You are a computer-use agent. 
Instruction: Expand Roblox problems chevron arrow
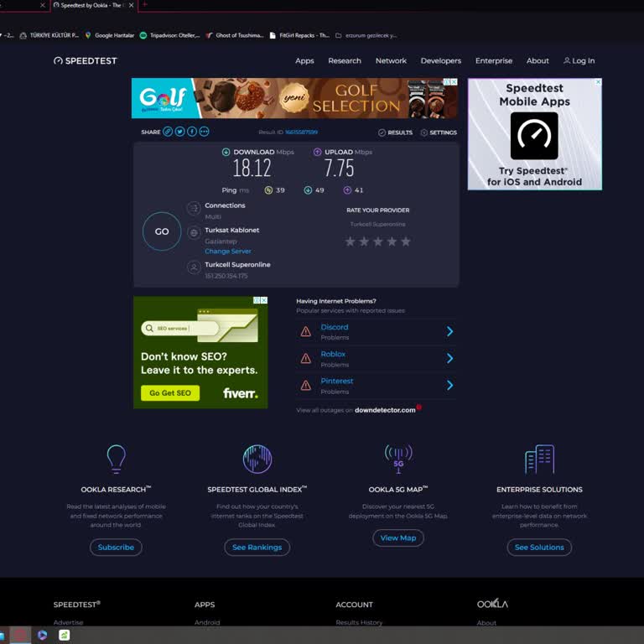click(449, 358)
